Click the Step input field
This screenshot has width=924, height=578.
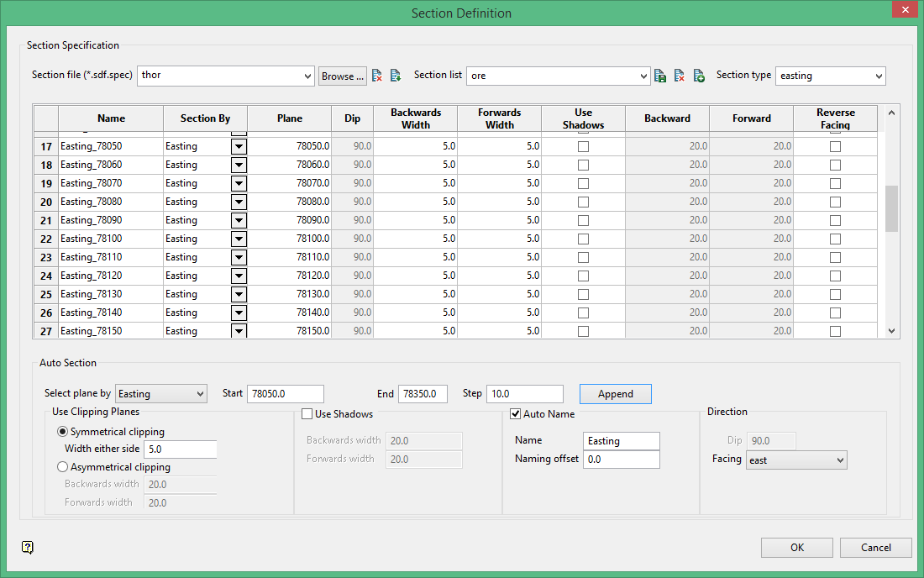[x=524, y=394]
